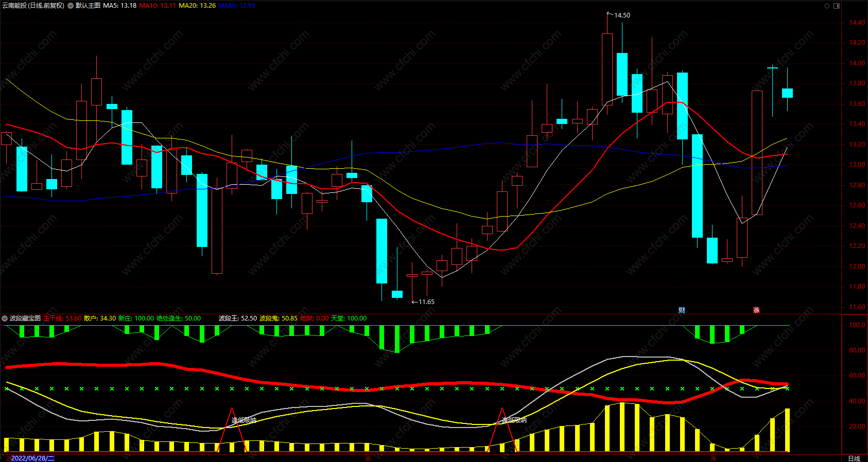Click the blue 财 marker on the chart
The image size is (868, 462).
click(682, 310)
